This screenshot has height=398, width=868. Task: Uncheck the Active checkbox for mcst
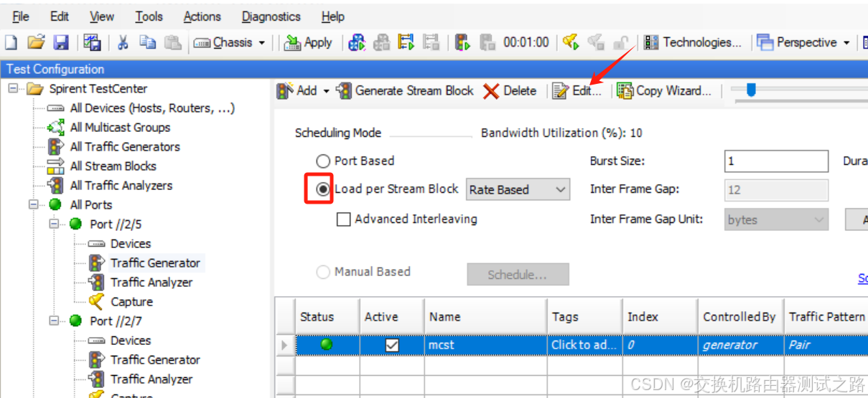pyautogui.click(x=392, y=346)
